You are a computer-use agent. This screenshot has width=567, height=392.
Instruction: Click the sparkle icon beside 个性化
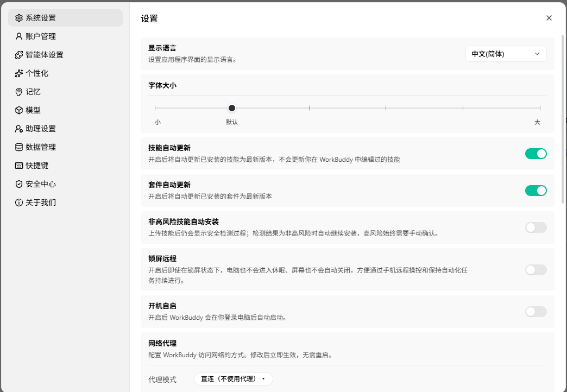(x=19, y=73)
